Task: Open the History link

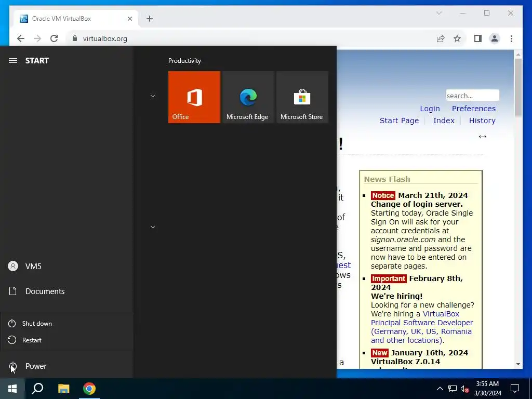Action: (x=482, y=121)
